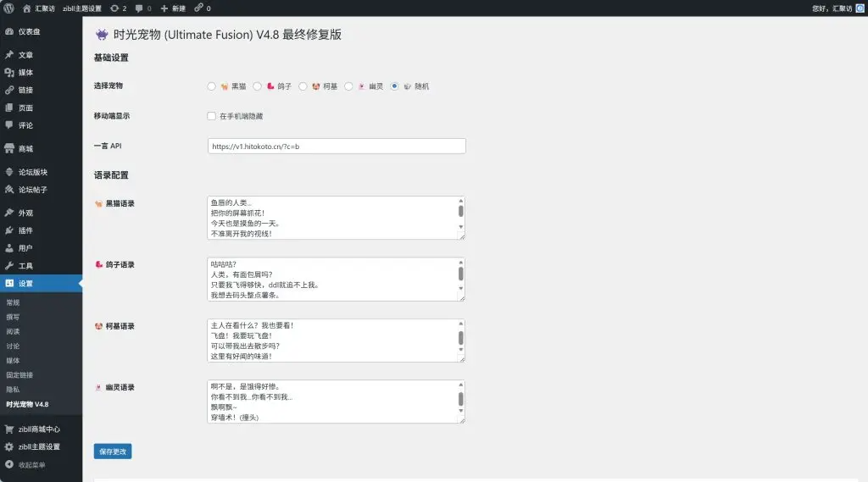This screenshot has height=482, width=868.
Task: Click the 保存更改 button
Action: point(113,452)
